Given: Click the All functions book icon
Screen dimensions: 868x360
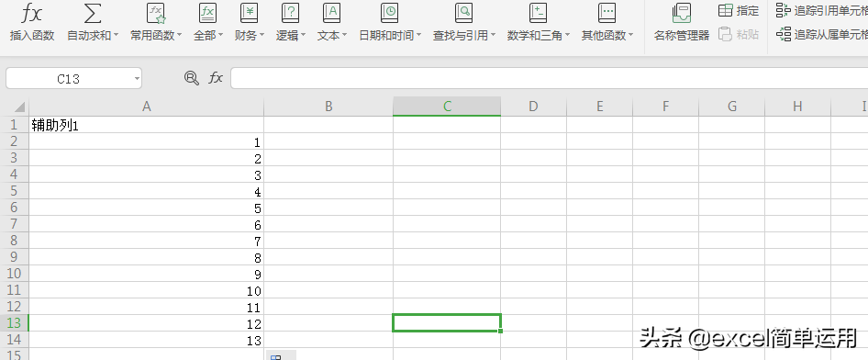Looking at the screenshot, I should [207, 13].
